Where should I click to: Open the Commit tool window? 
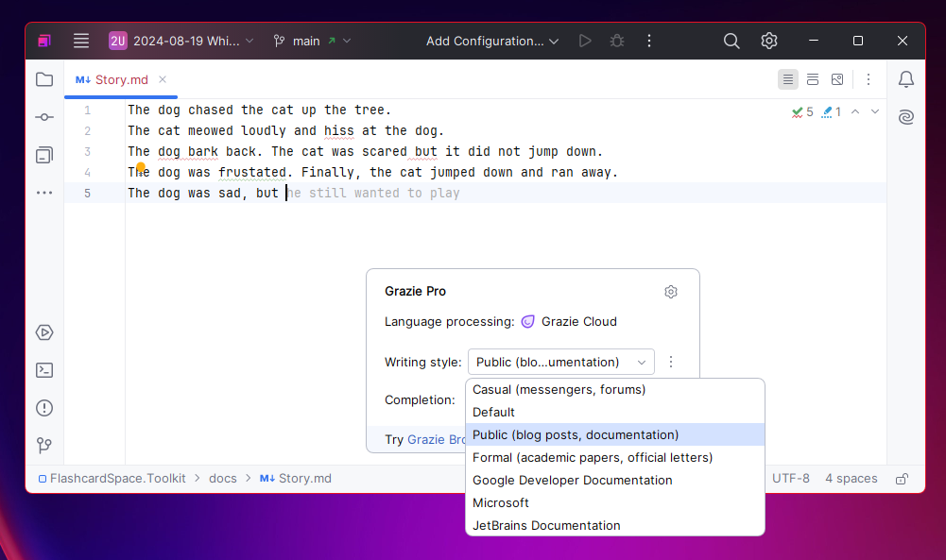(44, 117)
